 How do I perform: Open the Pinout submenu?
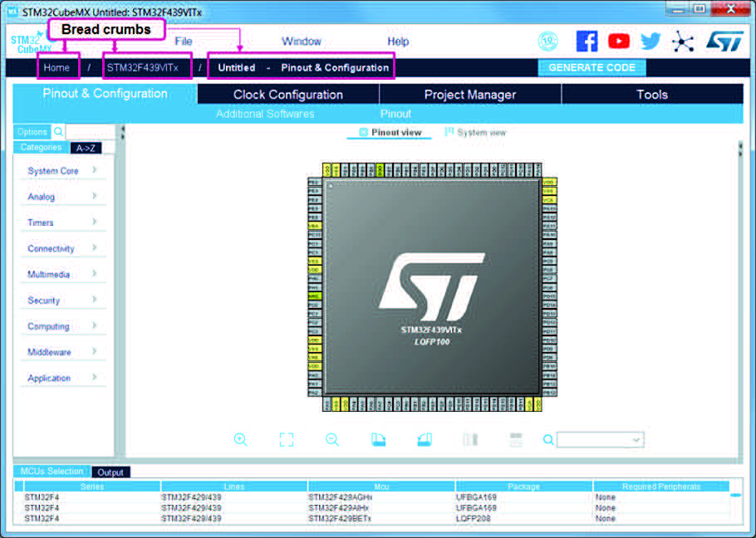point(395,114)
